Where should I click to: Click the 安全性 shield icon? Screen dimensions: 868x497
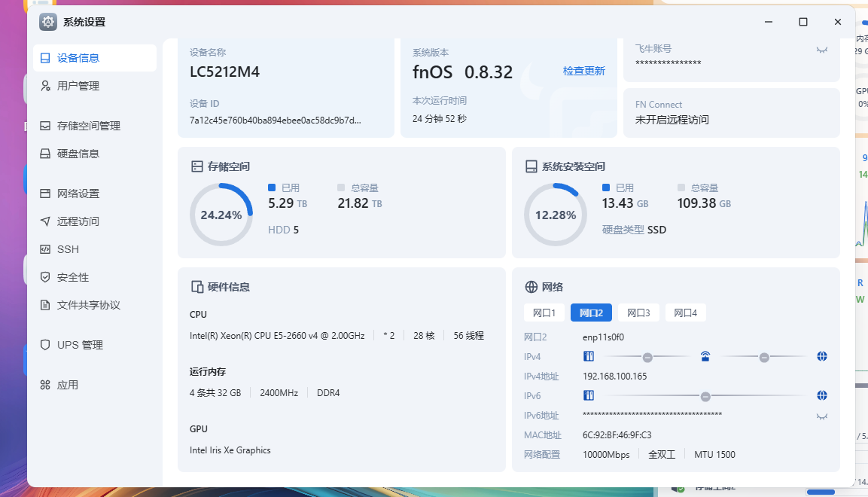tap(45, 277)
